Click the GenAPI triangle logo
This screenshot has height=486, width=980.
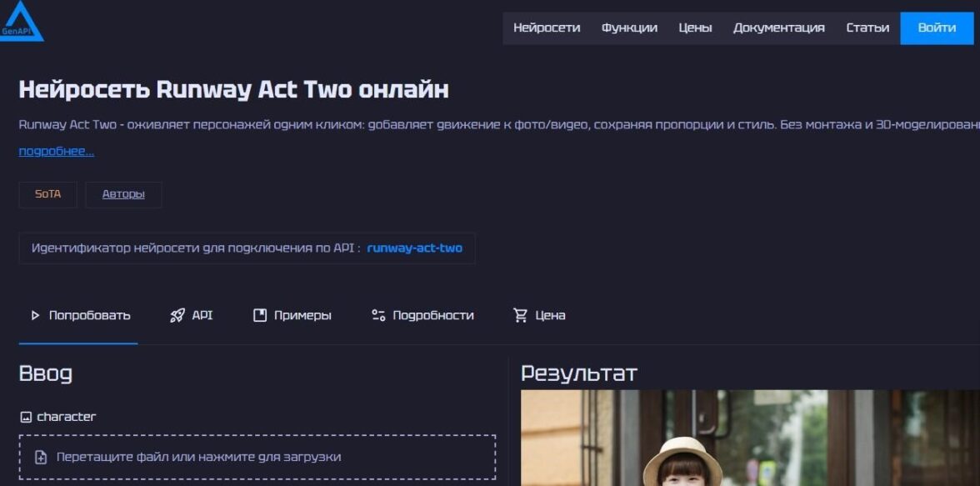(22, 21)
